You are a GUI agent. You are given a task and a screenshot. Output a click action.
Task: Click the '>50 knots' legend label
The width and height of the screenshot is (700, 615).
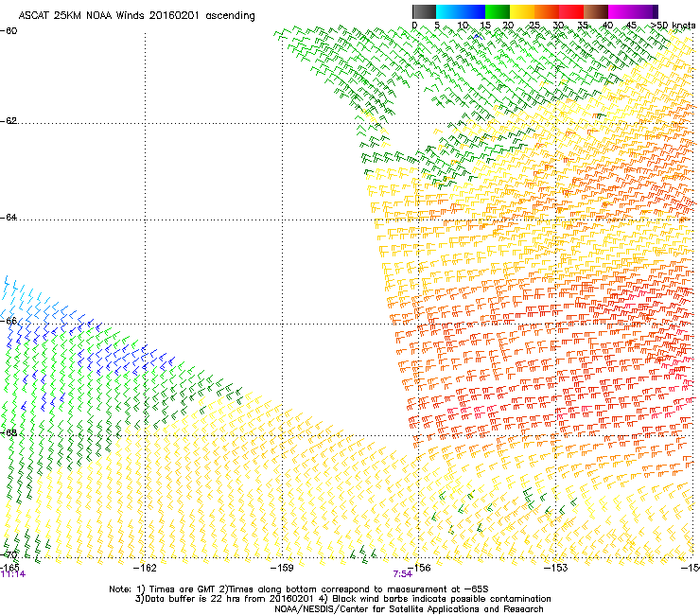[674, 26]
